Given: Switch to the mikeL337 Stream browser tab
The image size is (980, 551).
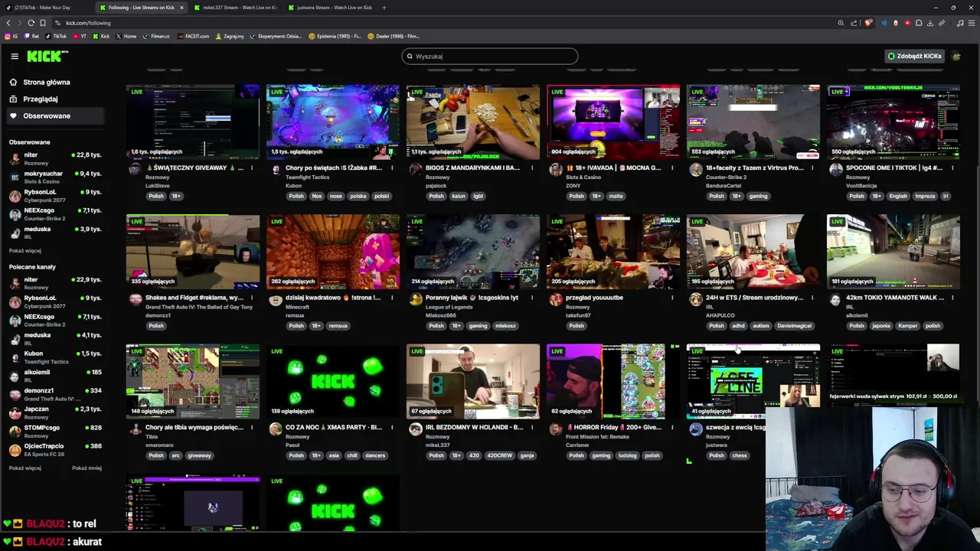Looking at the screenshot, I should (x=236, y=8).
